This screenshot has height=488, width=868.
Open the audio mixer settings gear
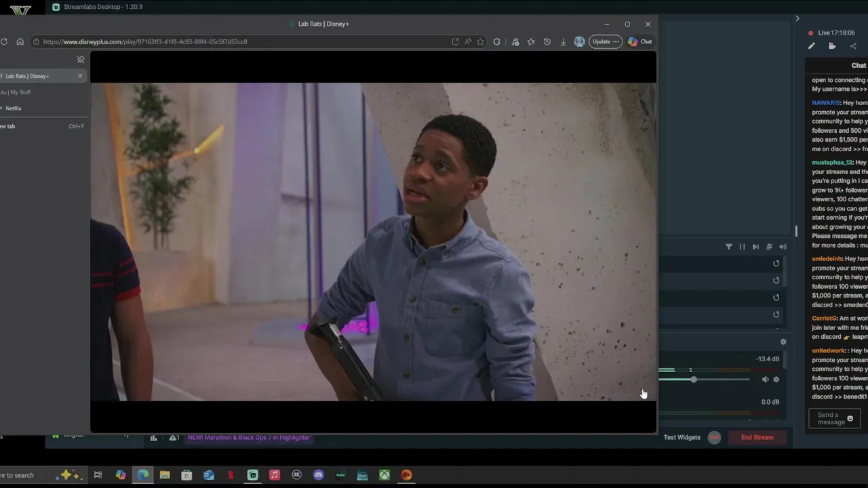783,342
